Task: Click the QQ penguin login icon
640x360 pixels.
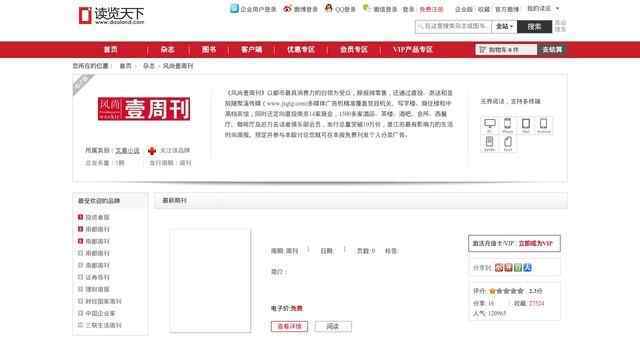Action: point(329,8)
